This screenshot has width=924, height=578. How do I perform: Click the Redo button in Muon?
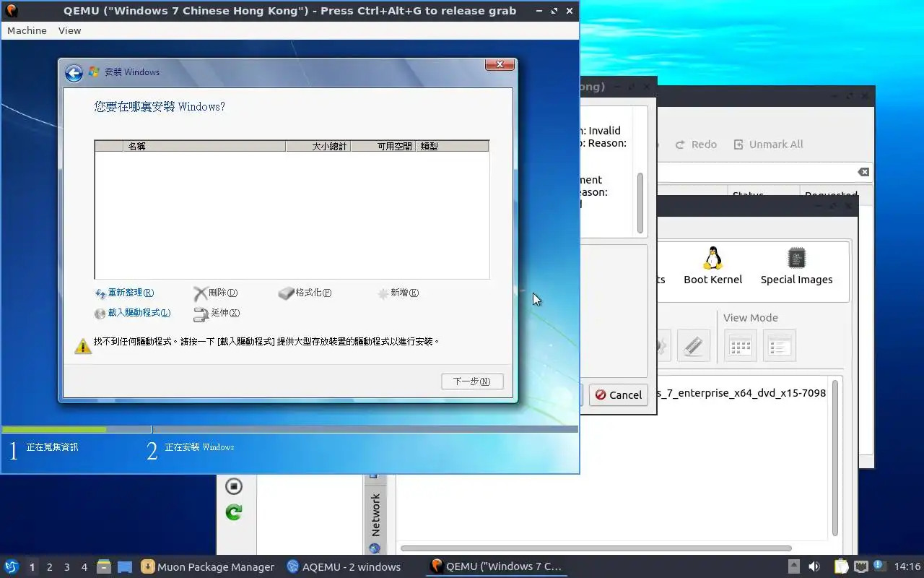(x=696, y=144)
